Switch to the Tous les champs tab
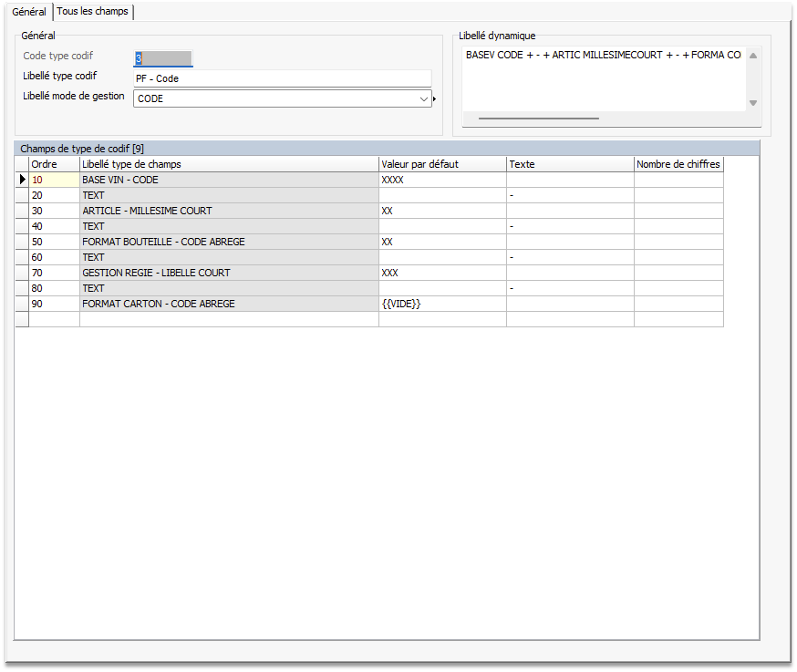797x672 pixels. (x=93, y=12)
